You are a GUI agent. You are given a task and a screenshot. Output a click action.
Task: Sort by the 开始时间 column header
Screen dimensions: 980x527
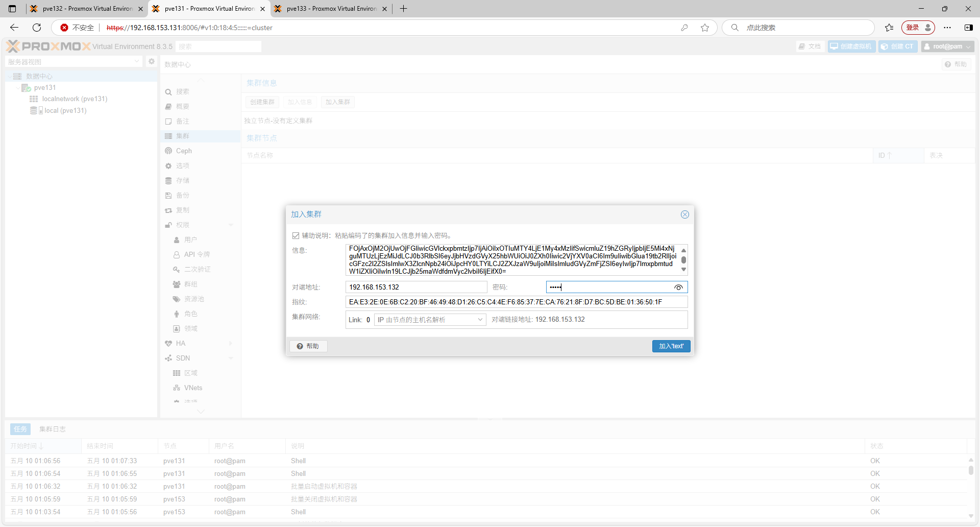click(x=43, y=446)
